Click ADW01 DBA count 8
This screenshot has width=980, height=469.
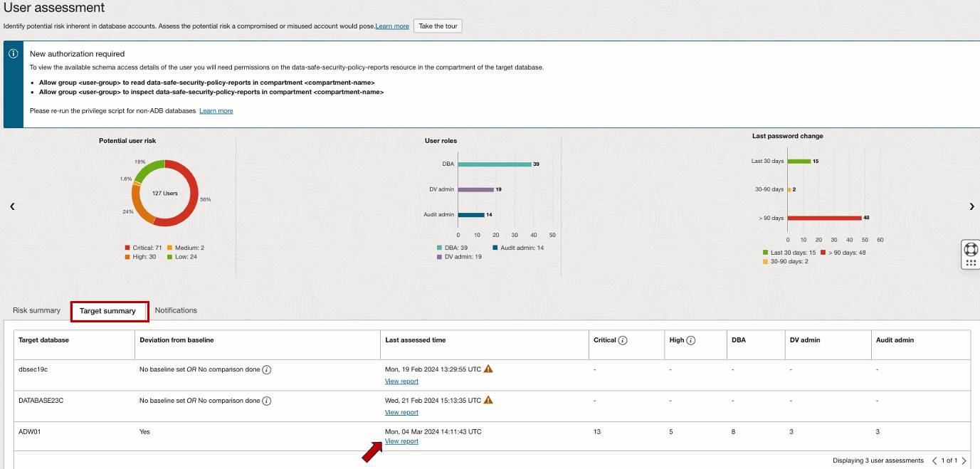coord(734,431)
